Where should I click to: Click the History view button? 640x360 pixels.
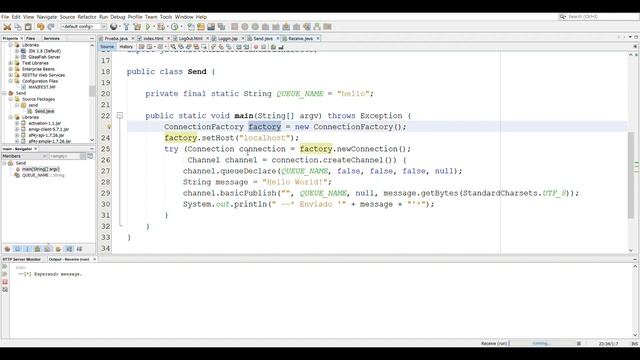click(x=126, y=47)
